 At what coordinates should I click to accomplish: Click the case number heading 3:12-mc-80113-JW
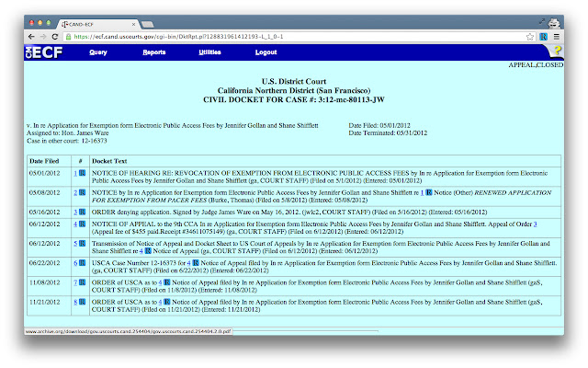tap(351, 100)
